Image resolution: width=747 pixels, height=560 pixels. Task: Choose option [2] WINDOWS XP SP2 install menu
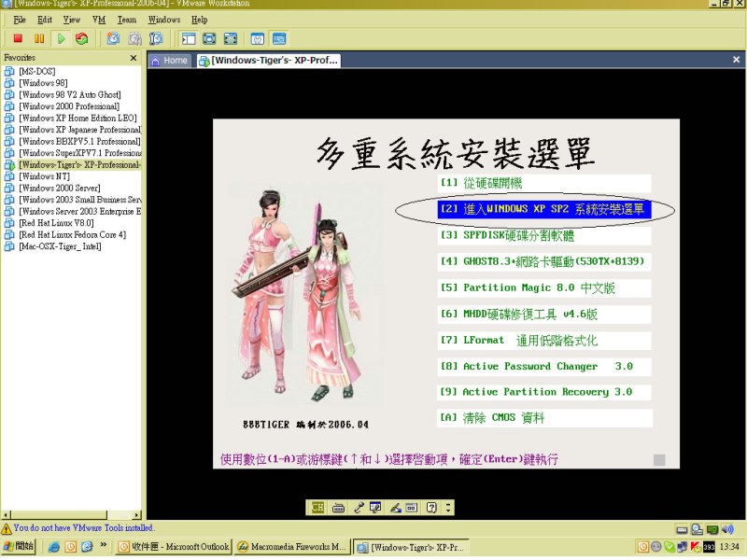(544, 209)
